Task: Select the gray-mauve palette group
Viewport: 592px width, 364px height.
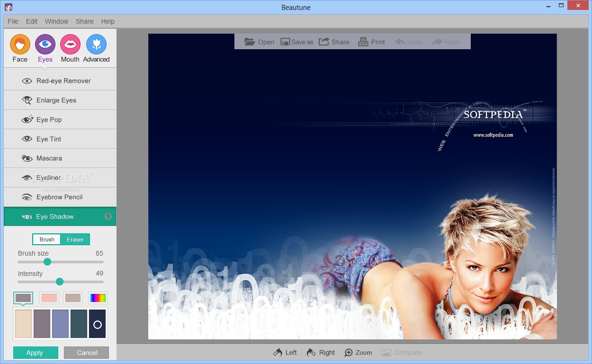Action: pos(23,298)
